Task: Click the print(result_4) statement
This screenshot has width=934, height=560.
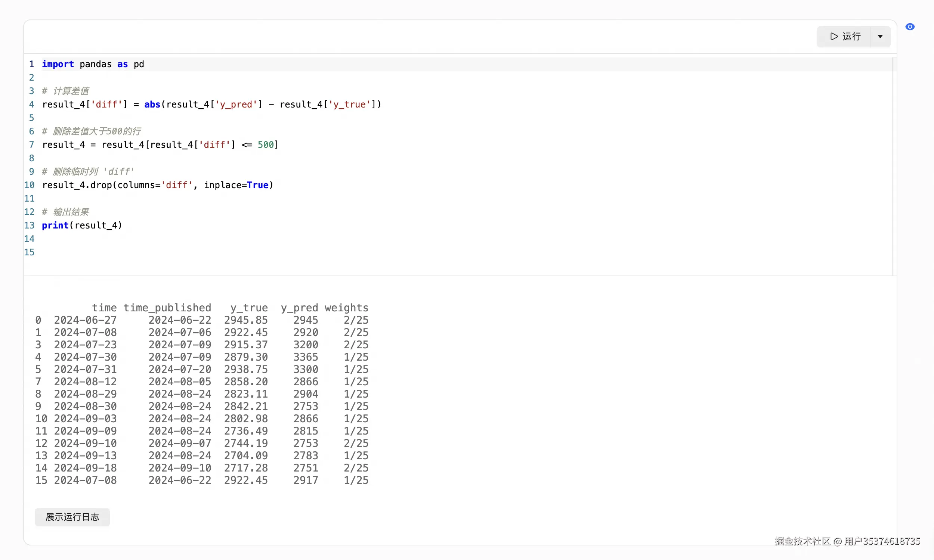Action: (82, 225)
